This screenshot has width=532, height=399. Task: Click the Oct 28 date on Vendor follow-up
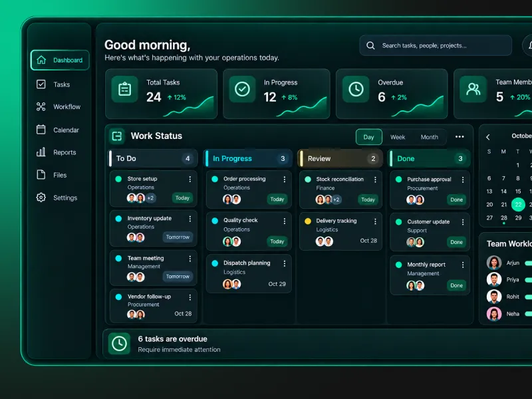coord(183,313)
